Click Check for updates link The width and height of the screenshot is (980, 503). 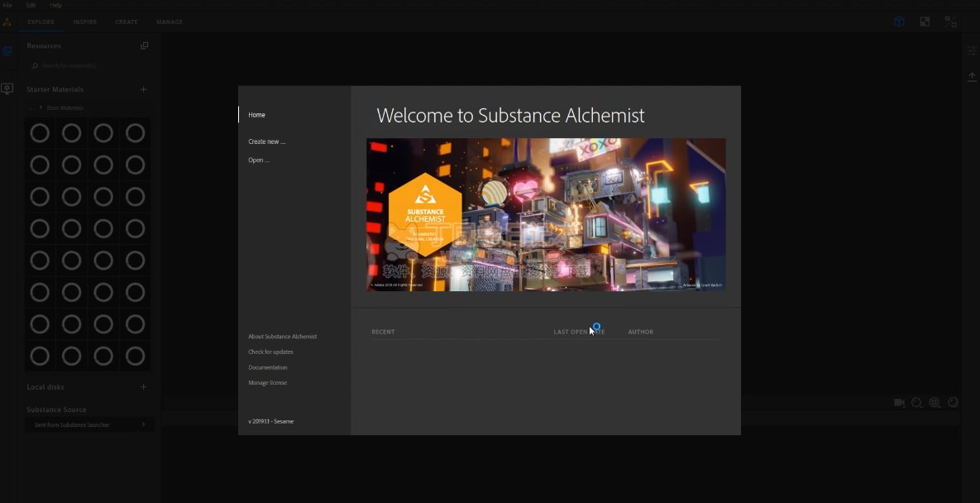point(270,352)
